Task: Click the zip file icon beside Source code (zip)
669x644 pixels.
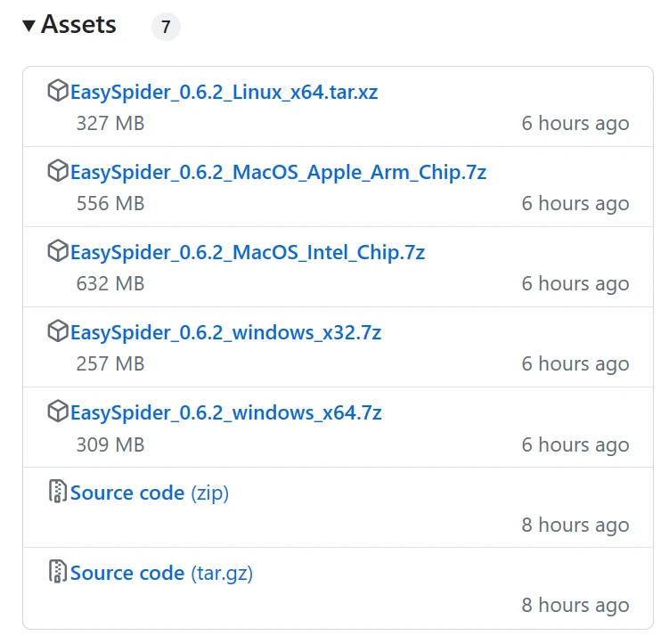Action: tap(58, 492)
